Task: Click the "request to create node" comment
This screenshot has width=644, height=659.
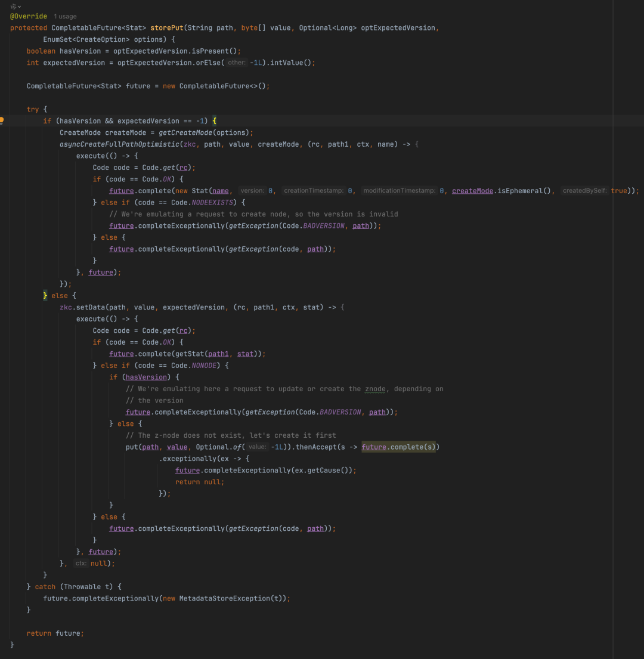Action: [253, 214]
